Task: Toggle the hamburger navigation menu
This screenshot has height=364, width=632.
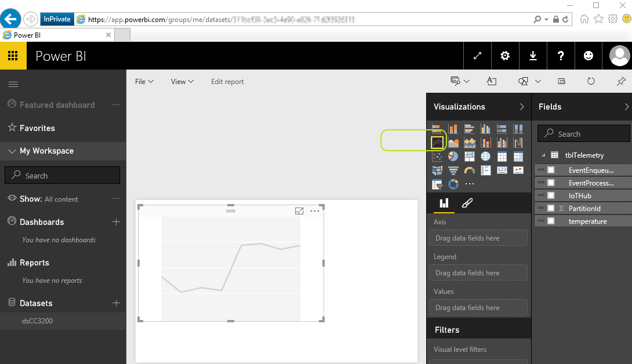Action: (x=13, y=84)
